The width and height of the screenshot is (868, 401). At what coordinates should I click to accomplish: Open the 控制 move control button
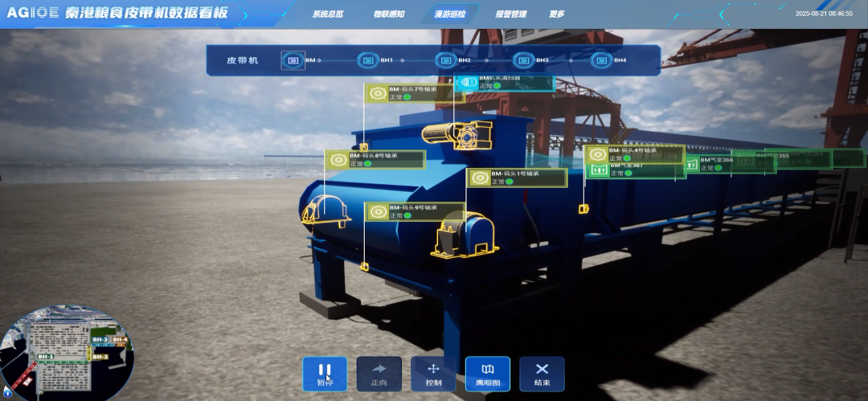(433, 374)
